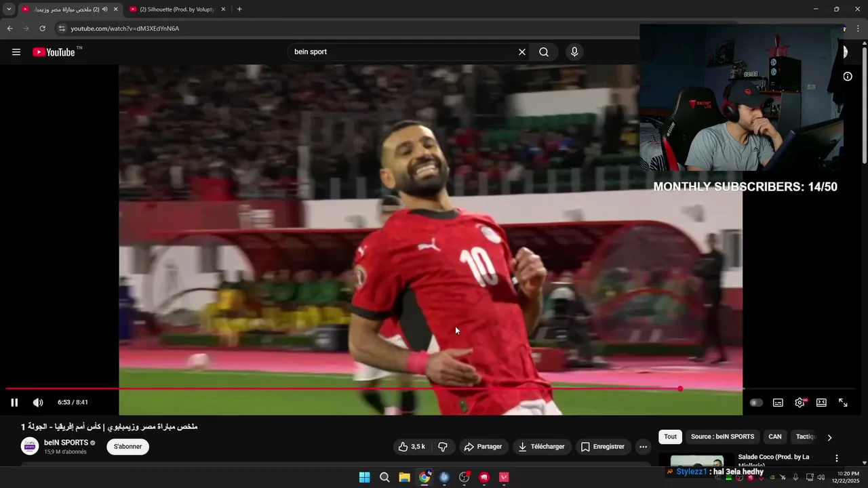Click the Salade Coco thumbnail
Viewport: 868px width, 488px height.
click(696, 460)
